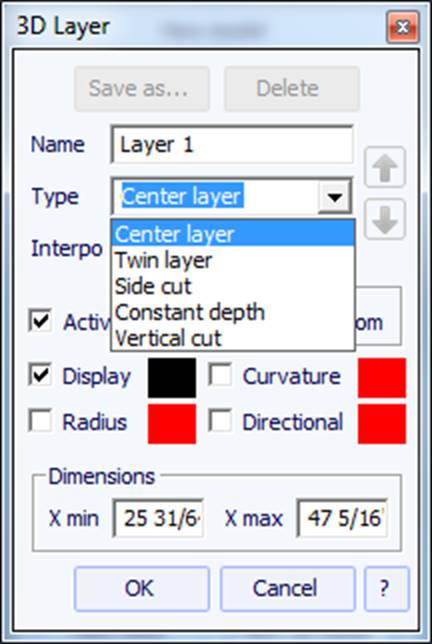
Task: Move layer down with the down arrow
Action: tap(385, 219)
